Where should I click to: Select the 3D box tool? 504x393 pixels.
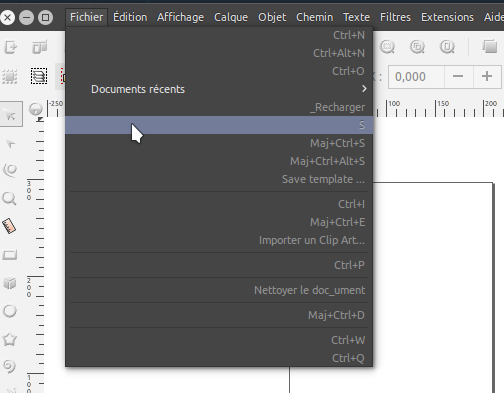pyautogui.click(x=10, y=283)
